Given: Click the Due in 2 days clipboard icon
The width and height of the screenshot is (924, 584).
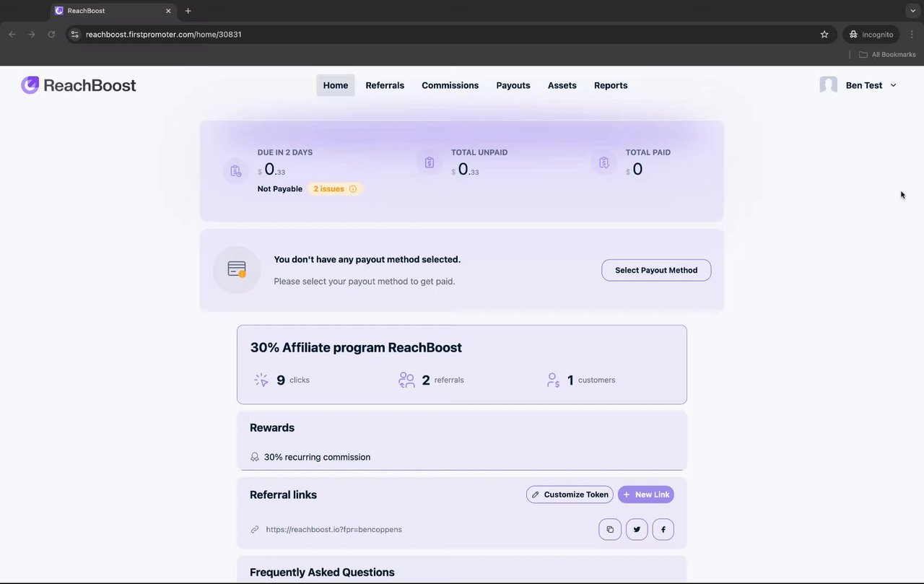Looking at the screenshot, I should 236,171.
